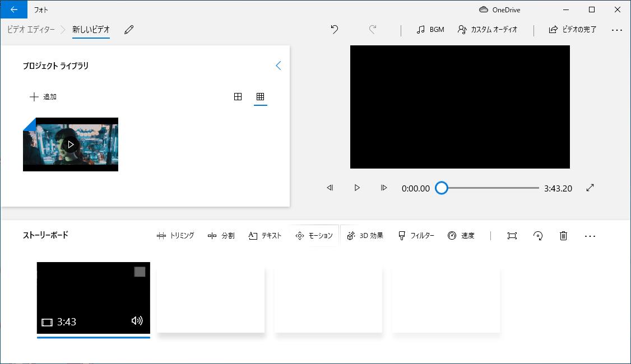
Task: Switch library to small thumbnail view
Action: click(261, 96)
